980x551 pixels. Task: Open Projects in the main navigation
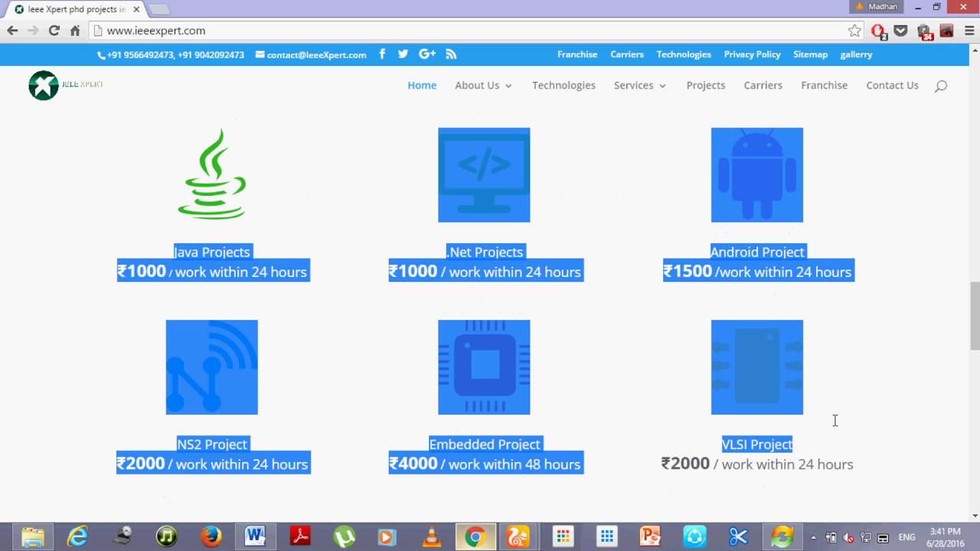(706, 86)
